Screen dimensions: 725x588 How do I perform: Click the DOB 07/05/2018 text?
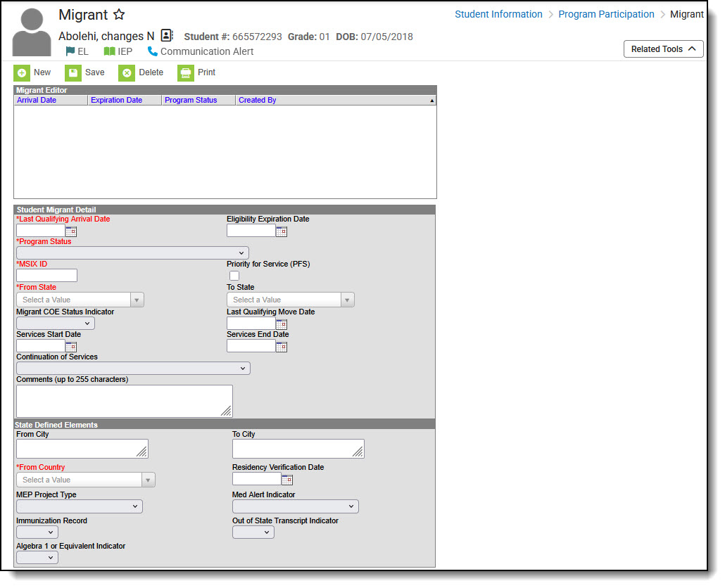[x=374, y=37]
